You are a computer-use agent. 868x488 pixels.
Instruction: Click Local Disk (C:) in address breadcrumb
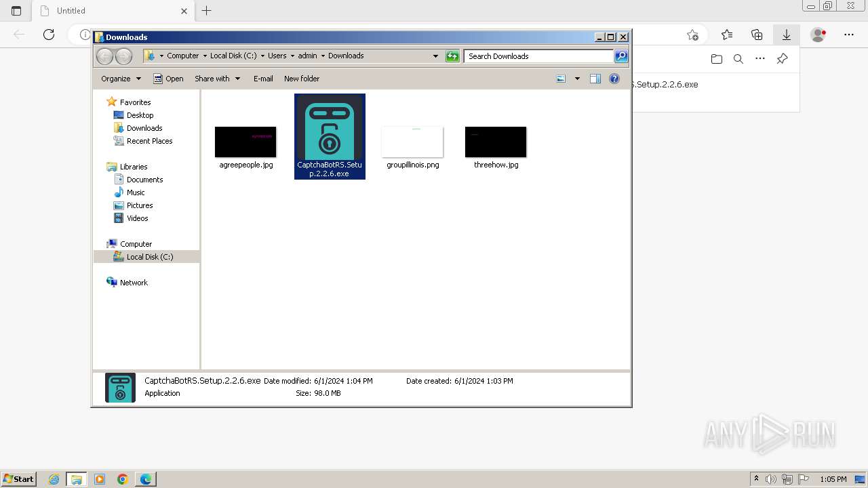tap(233, 56)
